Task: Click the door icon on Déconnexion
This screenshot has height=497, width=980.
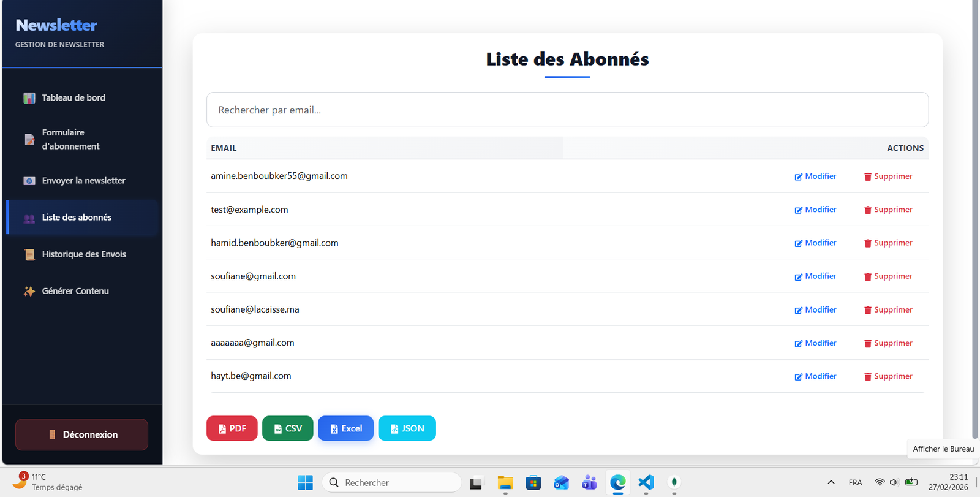Action: point(52,434)
